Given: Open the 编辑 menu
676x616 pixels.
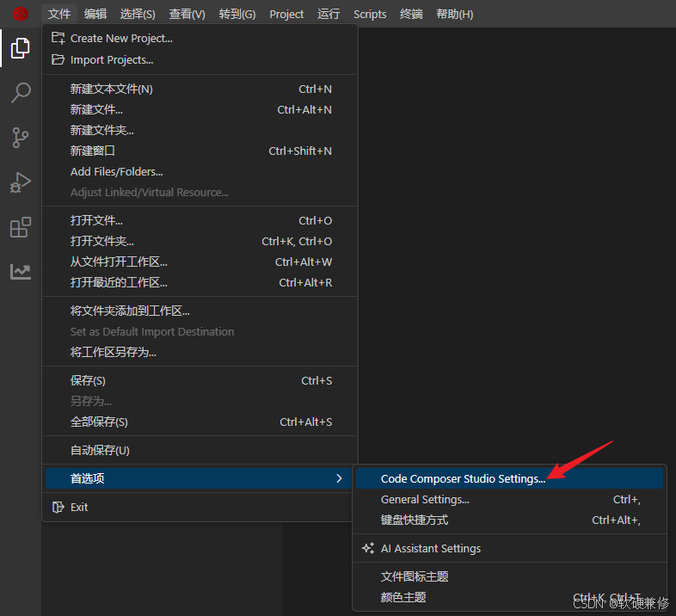Looking at the screenshot, I should [95, 15].
